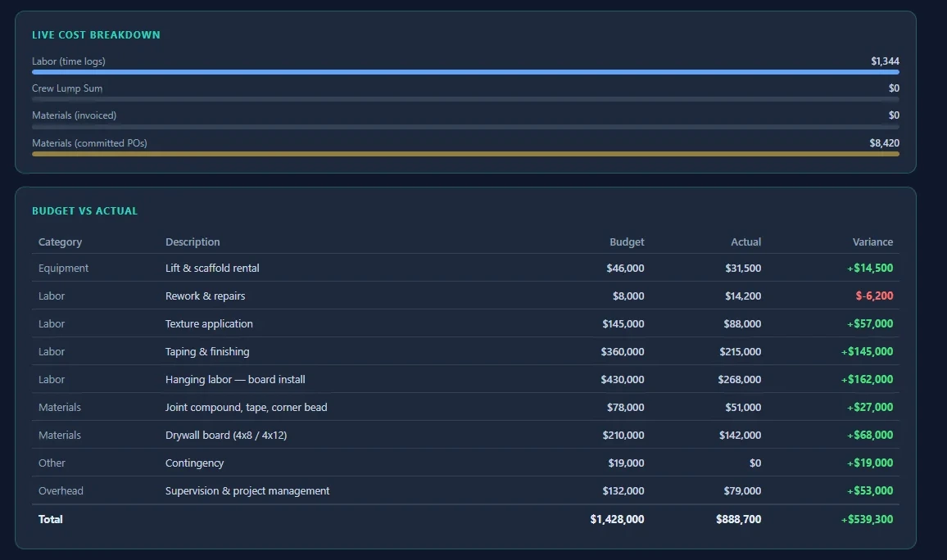Select the Taping & finishing description
The image size is (947, 560).
(207, 351)
